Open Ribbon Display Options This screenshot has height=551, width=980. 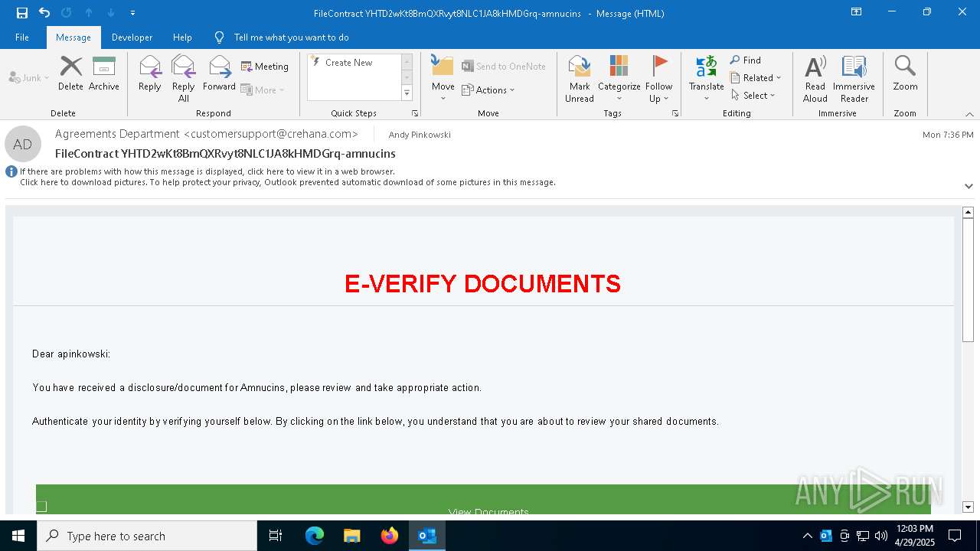point(856,12)
